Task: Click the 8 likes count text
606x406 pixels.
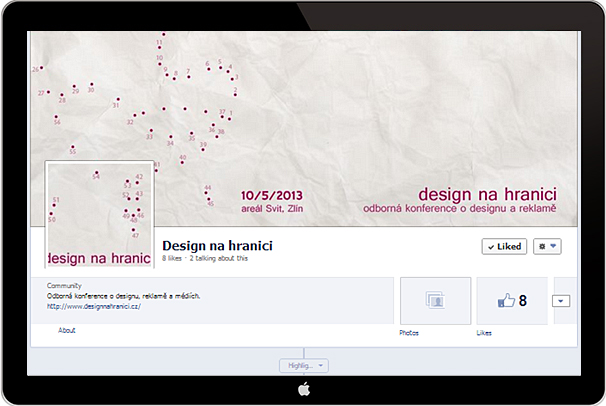Action: [173, 258]
